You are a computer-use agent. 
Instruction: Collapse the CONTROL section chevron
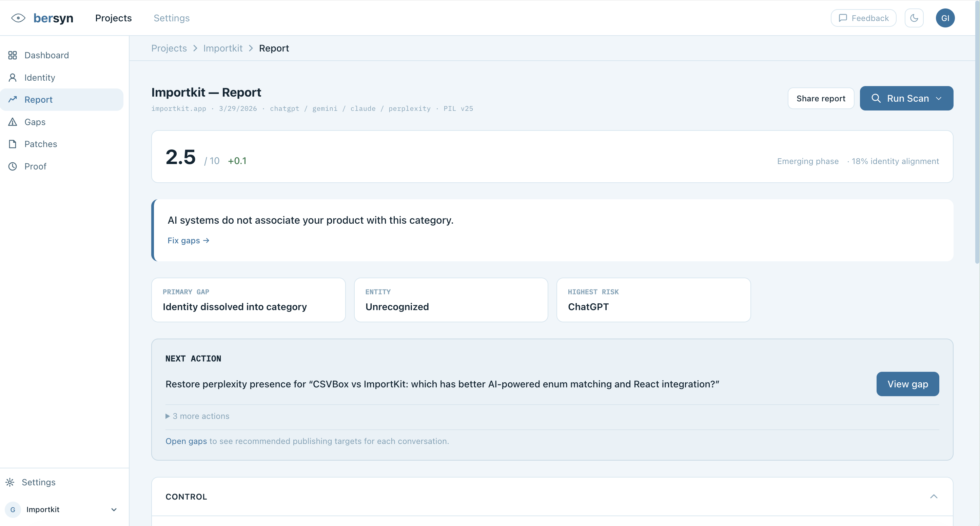(x=934, y=496)
